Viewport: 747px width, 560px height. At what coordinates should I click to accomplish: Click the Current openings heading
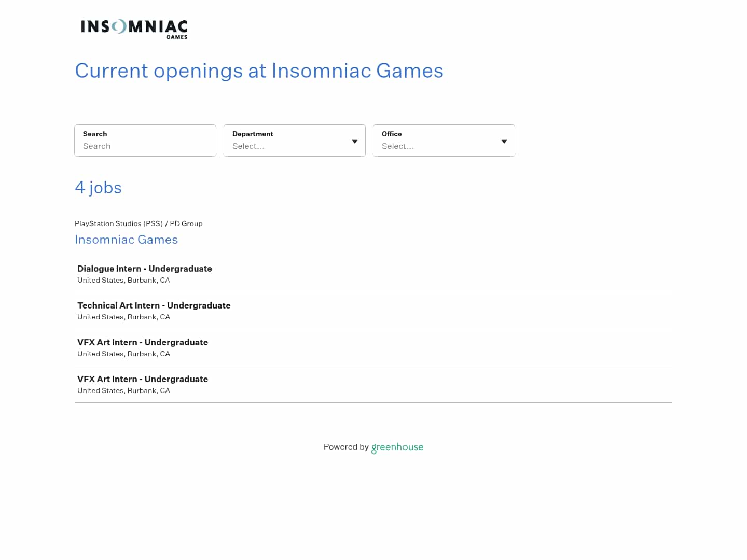click(x=259, y=71)
